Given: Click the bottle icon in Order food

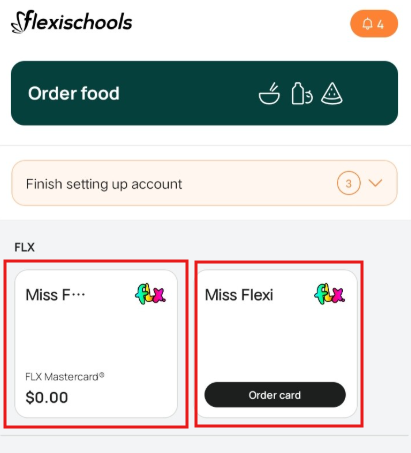Looking at the screenshot, I should click(302, 94).
